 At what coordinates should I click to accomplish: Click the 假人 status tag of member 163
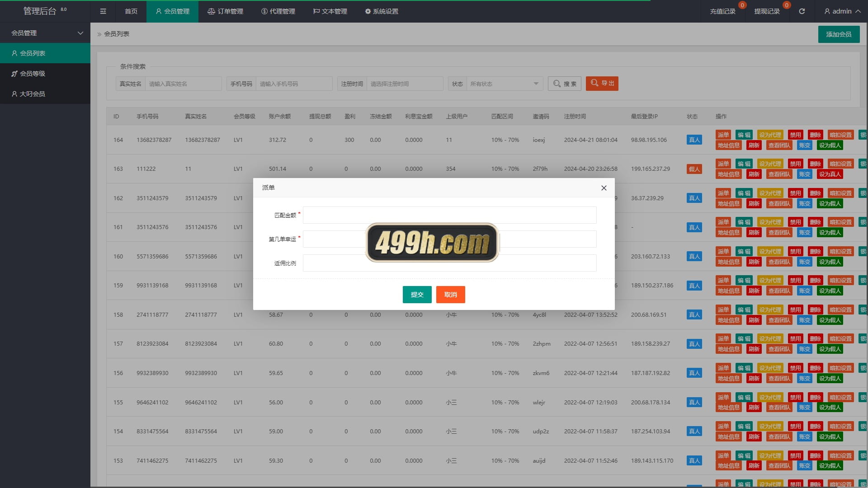coord(694,169)
